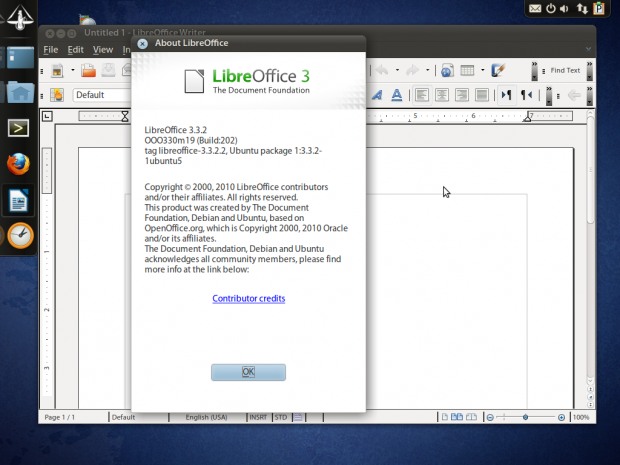
Task: Set Left-To-Right text direction
Action: pyautogui.click(x=506, y=95)
